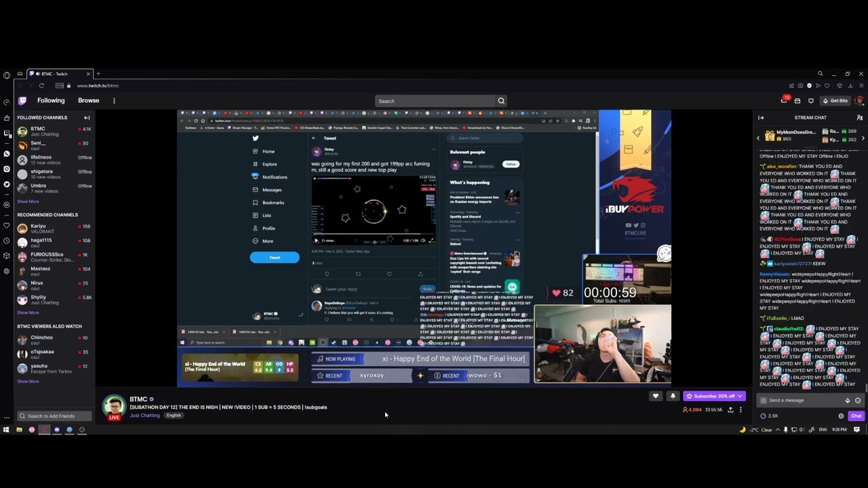
Task: Share the BTMC stream
Action: coord(730,410)
